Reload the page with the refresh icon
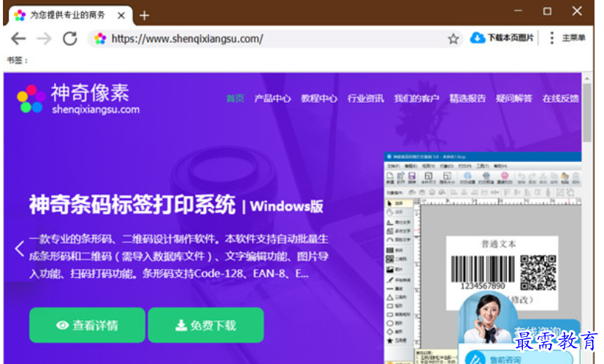Image resolution: width=604 pixels, height=364 pixels. 69,39
